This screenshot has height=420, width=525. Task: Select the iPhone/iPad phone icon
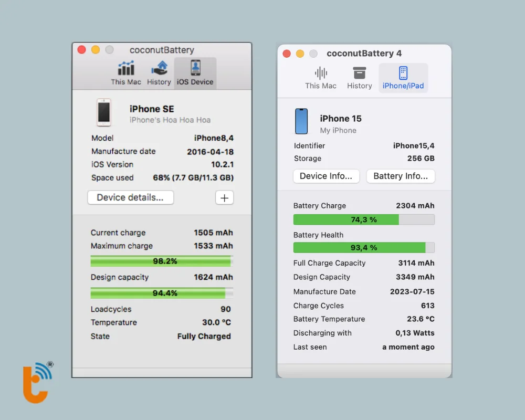[x=403, y=73]
